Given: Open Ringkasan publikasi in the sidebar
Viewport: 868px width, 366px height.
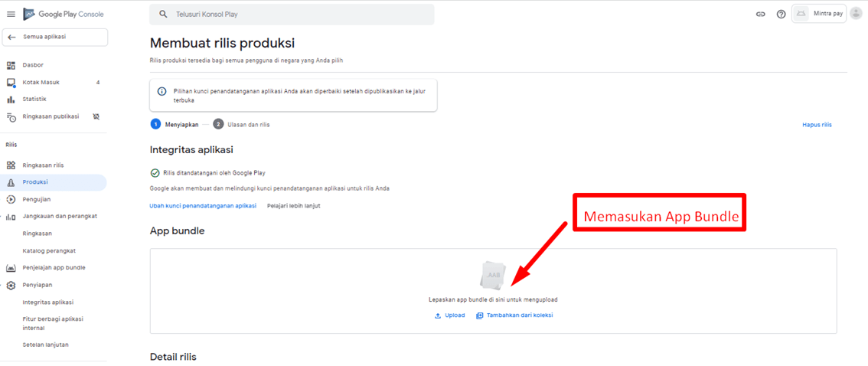Looking at the screenshot, I should [51, 116].
